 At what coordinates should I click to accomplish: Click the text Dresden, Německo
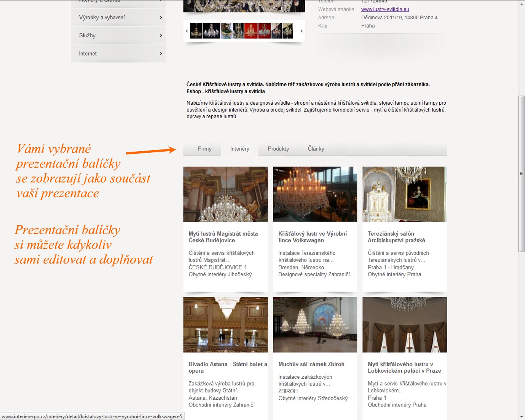[301, 267]
